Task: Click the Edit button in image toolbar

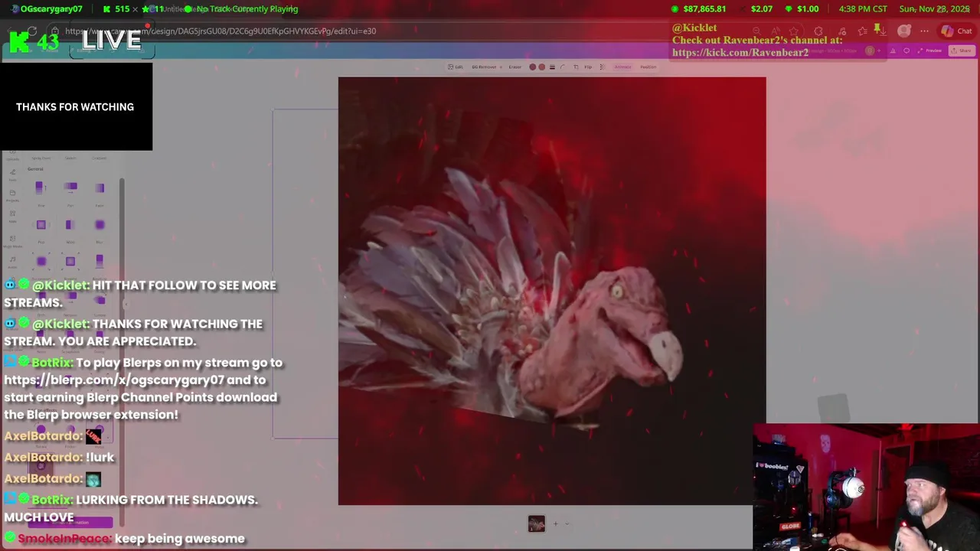Action: coord(456,67)
